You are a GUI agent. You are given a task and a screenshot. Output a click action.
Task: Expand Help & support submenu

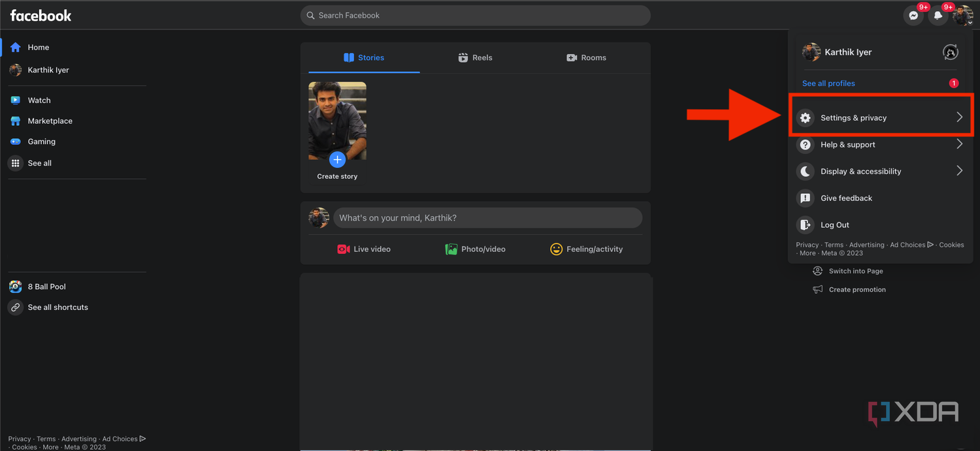[x=880, y=145]
